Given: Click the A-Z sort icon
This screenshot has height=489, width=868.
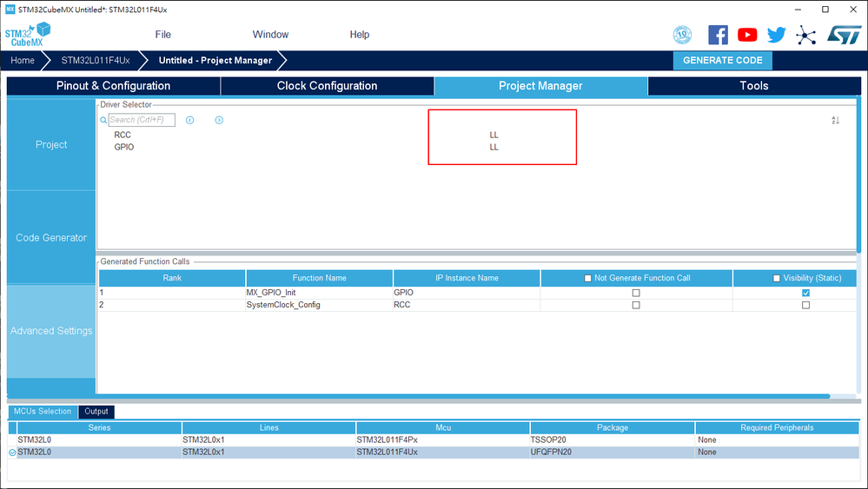Looking at the screenshot, I should [x=835, y=120].
